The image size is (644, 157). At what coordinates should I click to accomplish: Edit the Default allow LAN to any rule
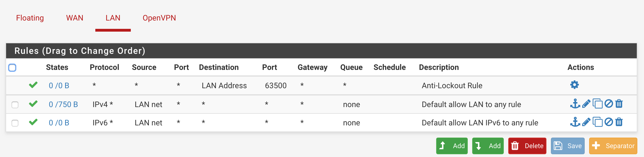(x=586, y=104)
